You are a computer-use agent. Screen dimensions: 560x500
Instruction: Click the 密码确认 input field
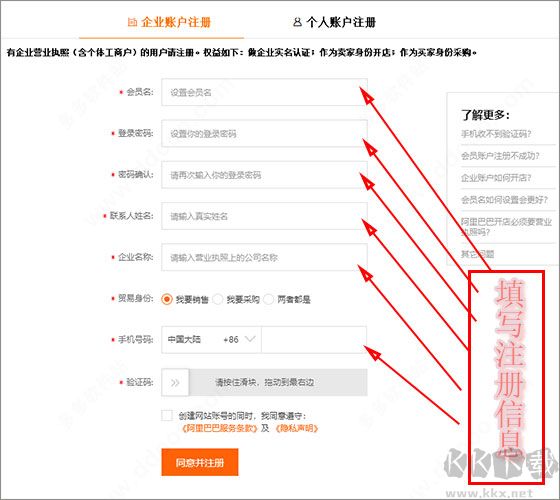point(264,175)
